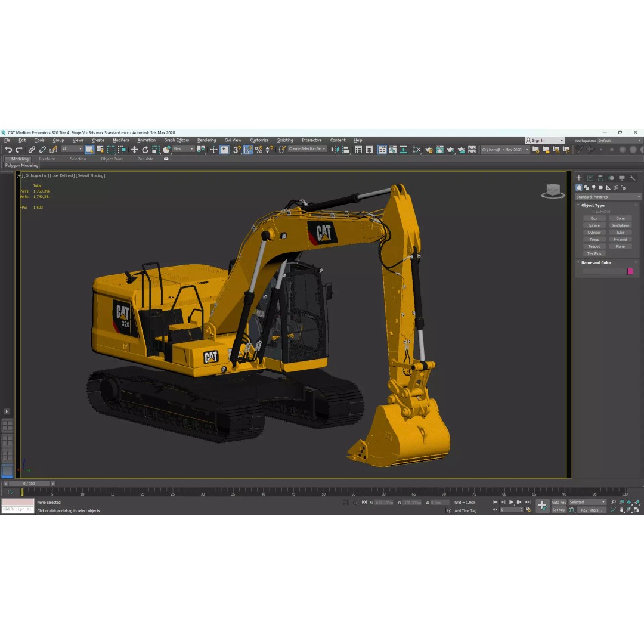Activate Select and Rotate tool

145,150
